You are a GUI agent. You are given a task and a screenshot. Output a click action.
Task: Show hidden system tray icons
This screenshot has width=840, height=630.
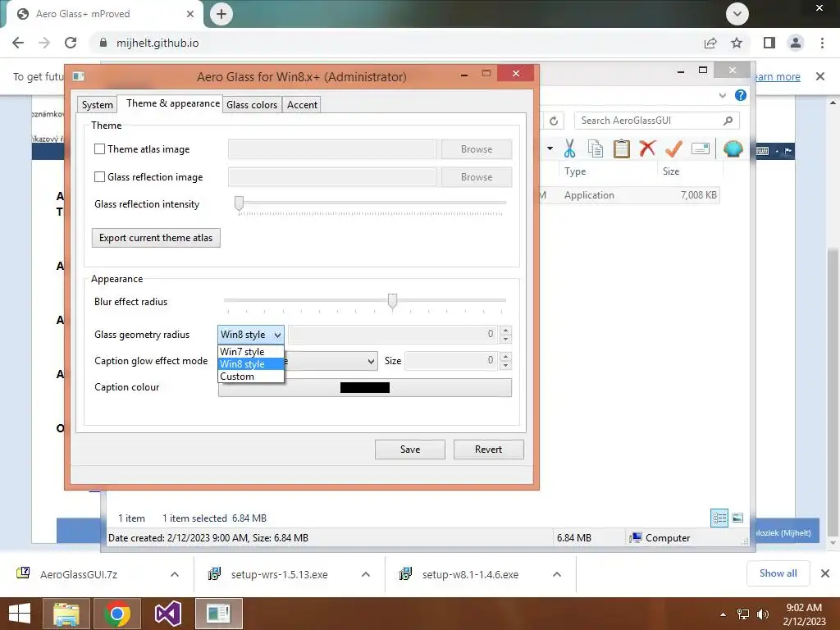[724, 614]
